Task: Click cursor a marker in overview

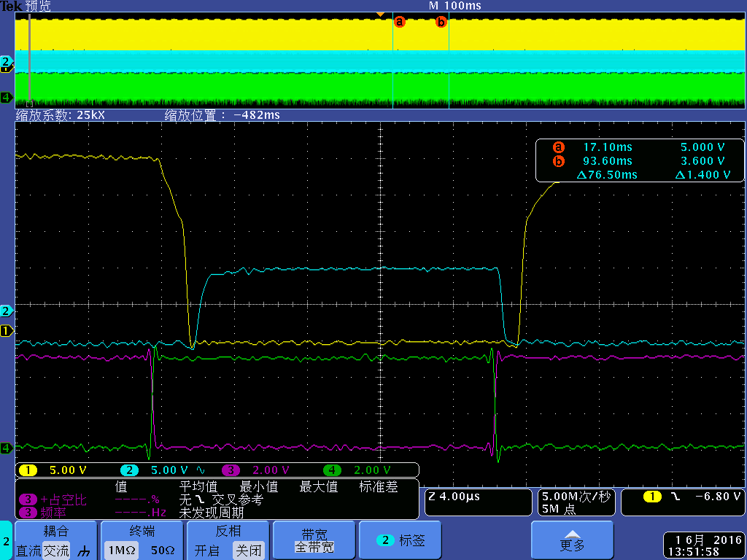Action: 399,21
